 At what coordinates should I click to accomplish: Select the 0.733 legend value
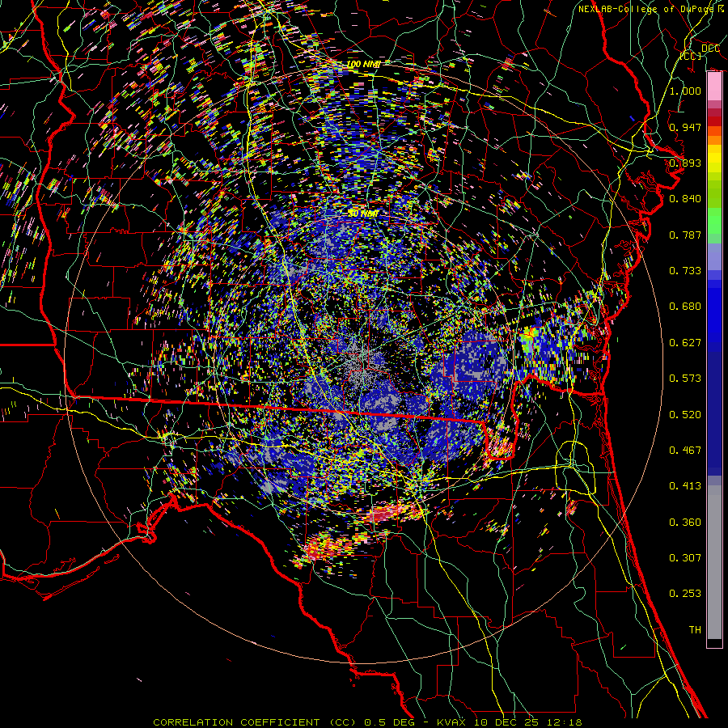coord(685,271)
